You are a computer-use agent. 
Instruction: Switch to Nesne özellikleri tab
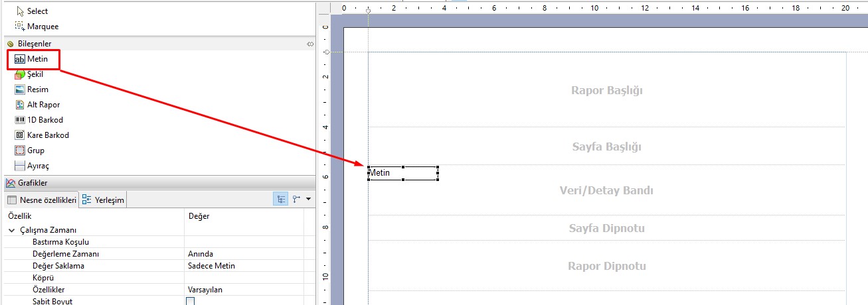41,200
